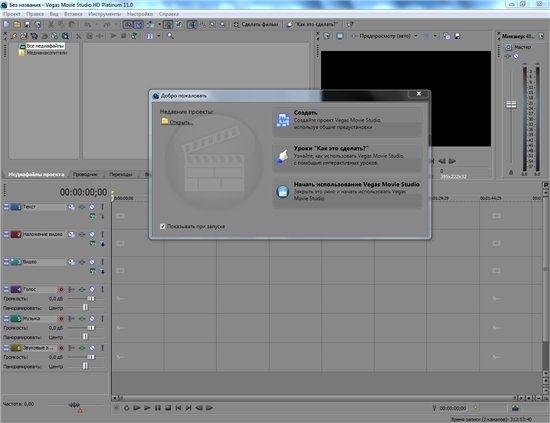Click the New project toolbar icon
This screenshot has width=550, height=423.
[x=7, y=24]
